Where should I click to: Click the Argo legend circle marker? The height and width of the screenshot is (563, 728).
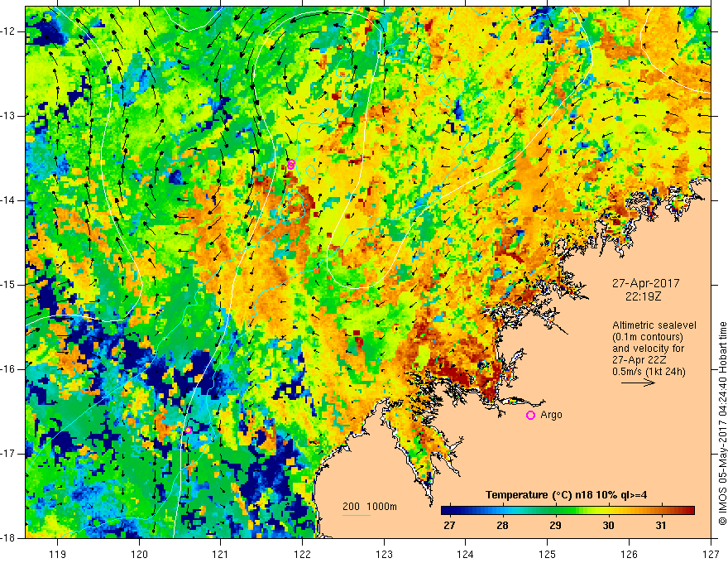[530, 416]
